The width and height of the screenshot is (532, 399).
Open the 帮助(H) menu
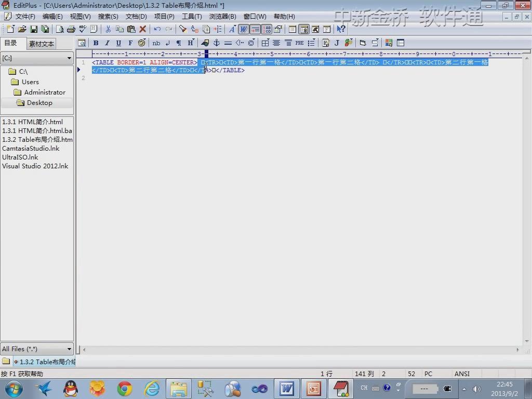(x=284, y=17)
